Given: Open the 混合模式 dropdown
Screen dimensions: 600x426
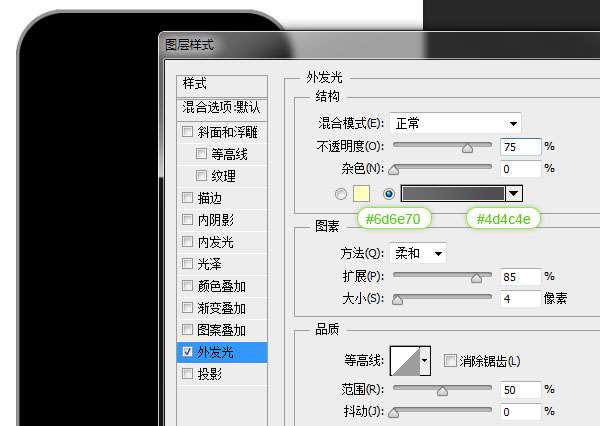Looking at the screenshot, I should pyautogui.click(x=455, y=123).
